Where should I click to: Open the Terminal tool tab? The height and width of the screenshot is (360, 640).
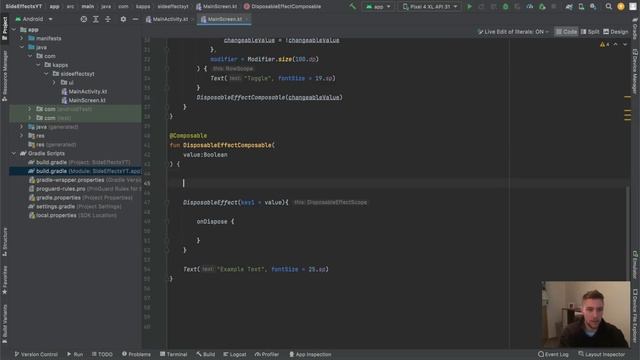[x=173, y=354]
